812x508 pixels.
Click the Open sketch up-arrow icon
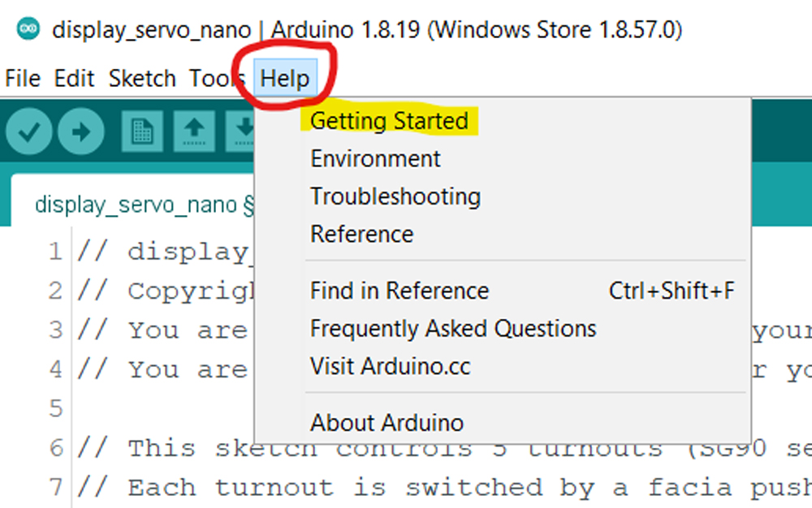click(194, 131)
